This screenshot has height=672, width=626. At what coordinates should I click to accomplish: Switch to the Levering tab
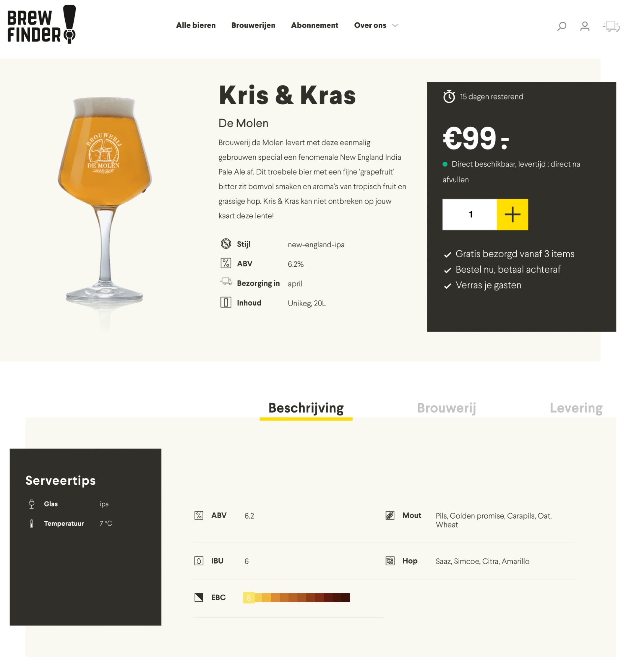[x=576, y=408]
